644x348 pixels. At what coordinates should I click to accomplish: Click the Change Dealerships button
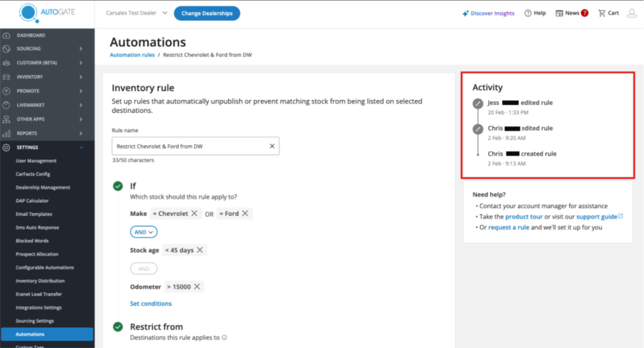pyautogui.click(x=207, y=13)
